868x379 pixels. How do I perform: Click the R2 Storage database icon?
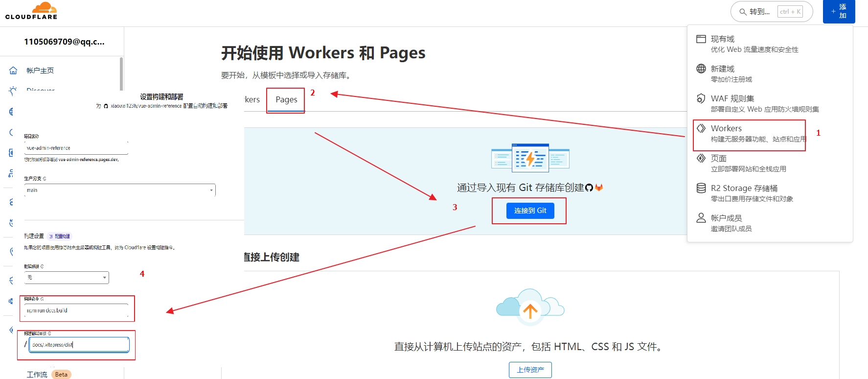[701, 188]
